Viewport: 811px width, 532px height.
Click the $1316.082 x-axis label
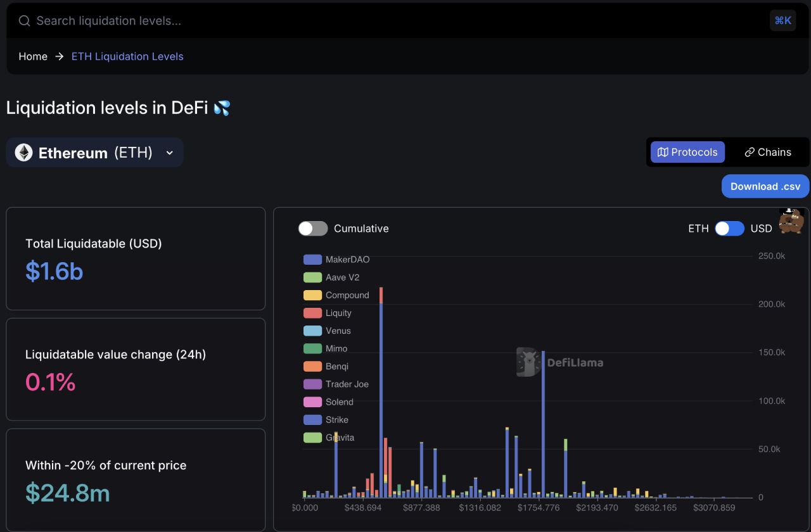[480, 508]
